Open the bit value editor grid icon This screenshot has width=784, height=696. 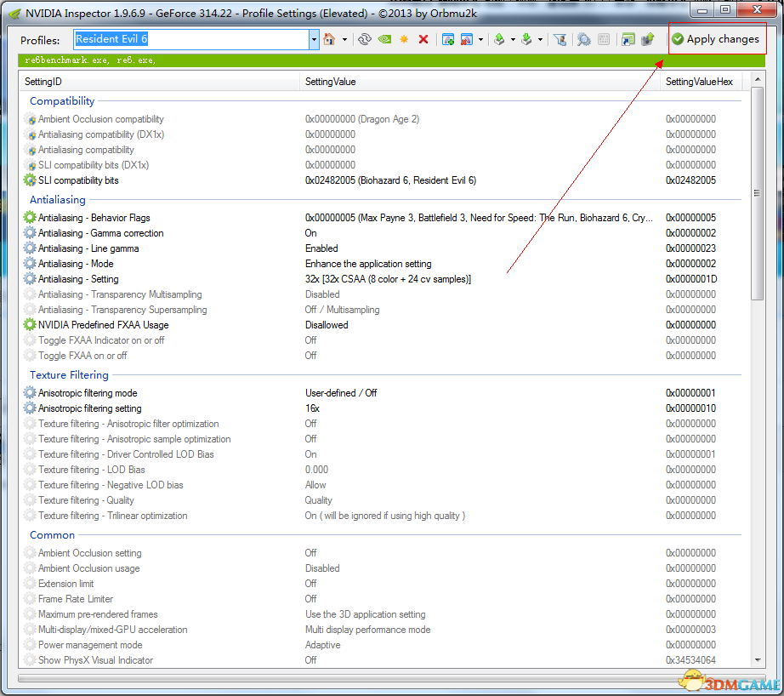point(604,39)
